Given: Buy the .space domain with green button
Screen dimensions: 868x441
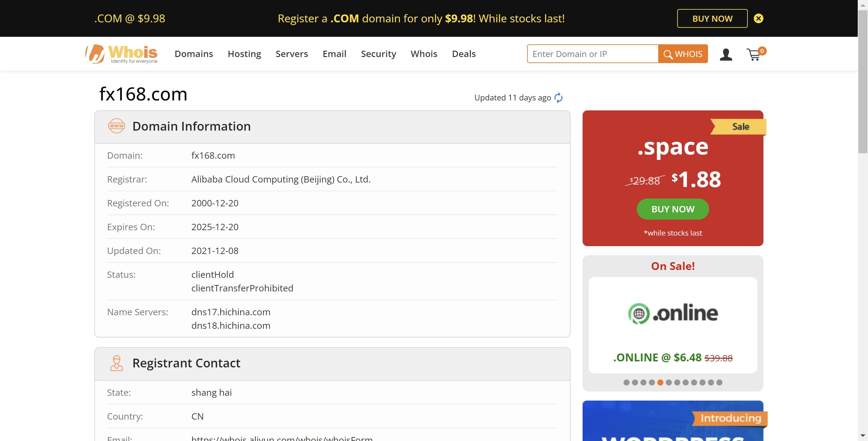Looking at the screenshot, I should click(x=673, y=209).
